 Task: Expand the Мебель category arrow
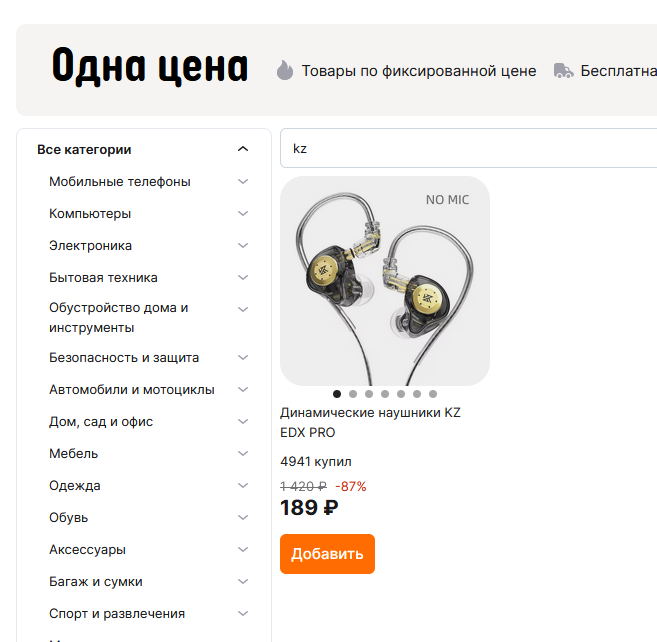tap(243, 453)
